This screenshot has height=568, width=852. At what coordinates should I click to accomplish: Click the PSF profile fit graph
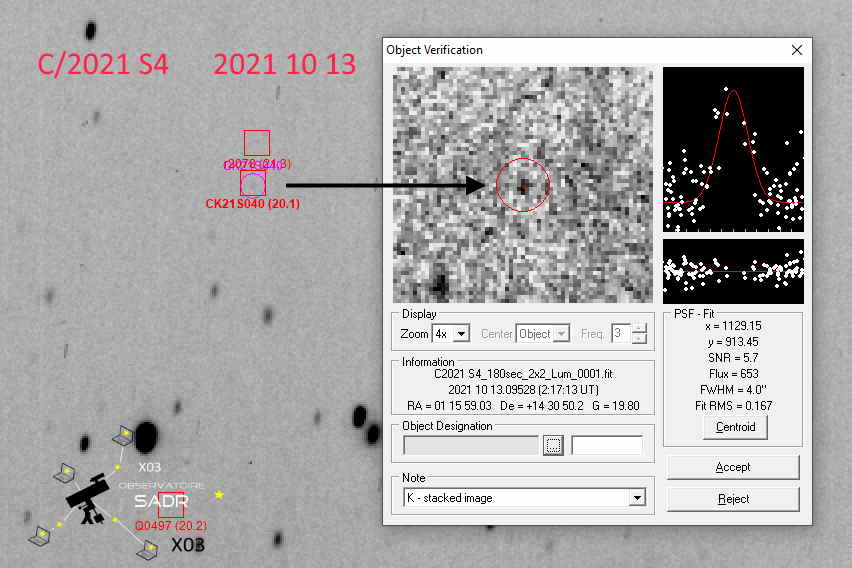[733, 149]
